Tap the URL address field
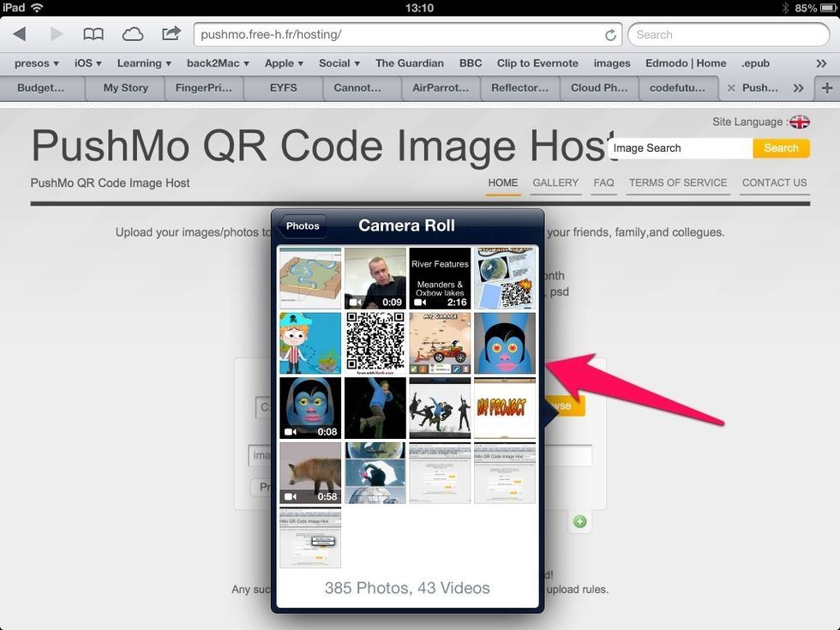The image size is (840, 630). 408,35
